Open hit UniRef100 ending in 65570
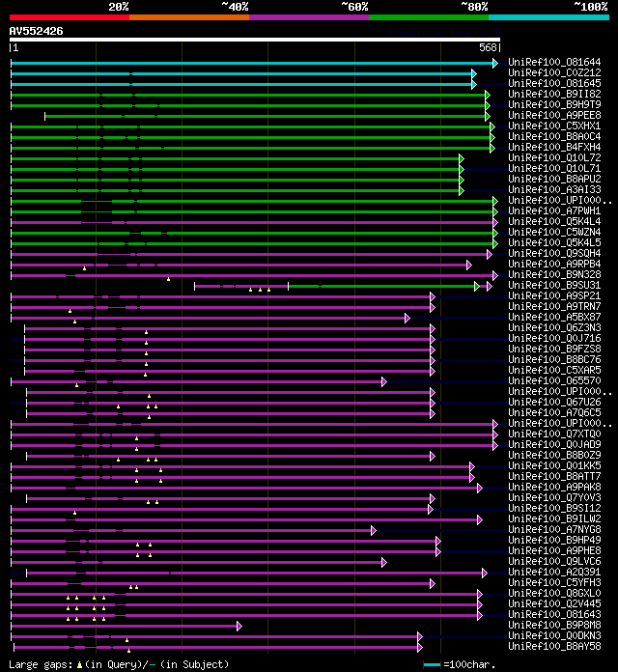The width and height of the screenshot is (618, 672). pyautogui.click(x=554, y=380)
